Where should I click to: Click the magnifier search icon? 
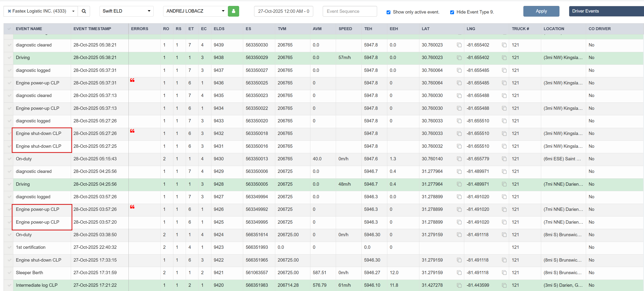click(x=84, y=11)
